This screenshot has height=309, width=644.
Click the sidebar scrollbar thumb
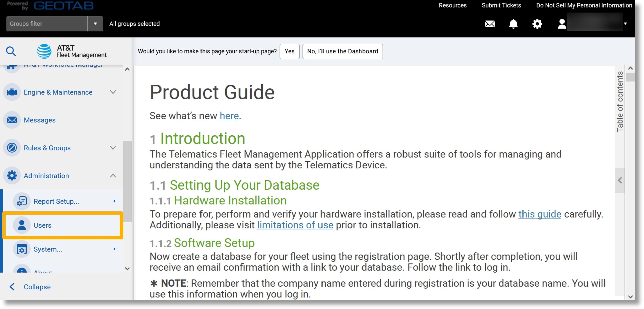click(127, 182)
